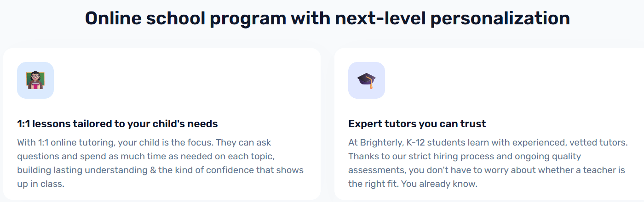Click the graduation cap icon
Screen dimensions: 644x202
(x=367, y=80)
